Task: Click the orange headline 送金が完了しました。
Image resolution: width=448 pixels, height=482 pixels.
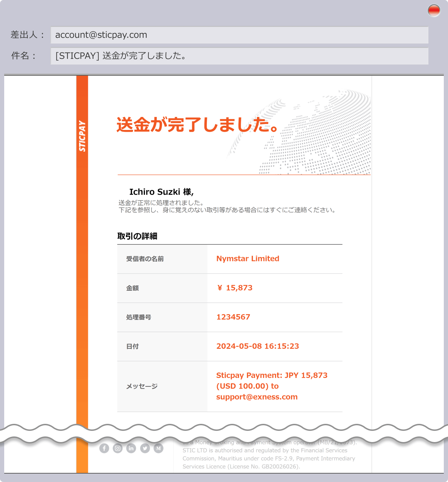Action: [198, 125]
